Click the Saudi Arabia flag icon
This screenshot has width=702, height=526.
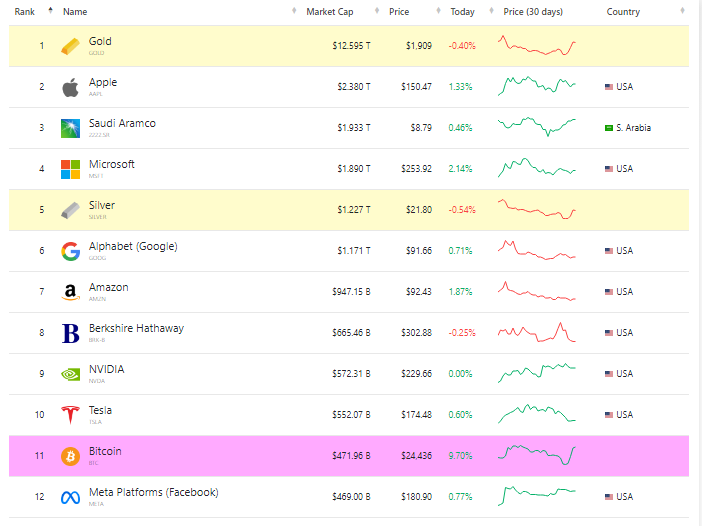[x=609, y=128]
